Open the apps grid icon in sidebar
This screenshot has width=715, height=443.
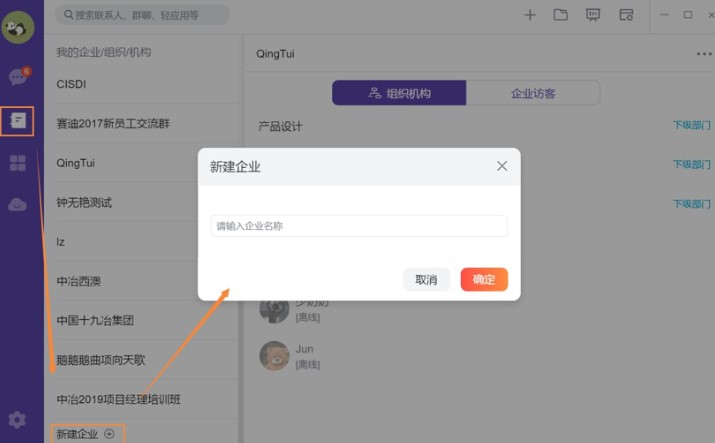17,163
